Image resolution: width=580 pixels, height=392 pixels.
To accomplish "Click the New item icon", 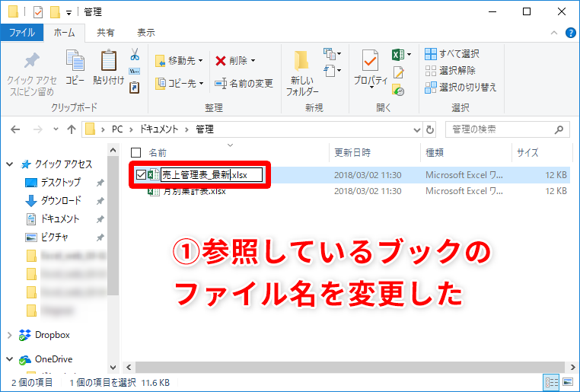I will (330, 54).
